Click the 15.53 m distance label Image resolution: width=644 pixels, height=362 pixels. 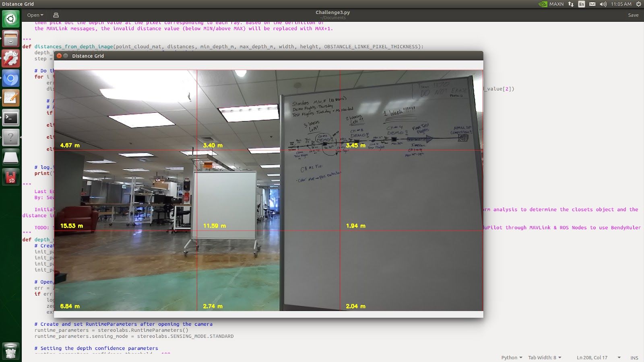(x=72, y=226)
